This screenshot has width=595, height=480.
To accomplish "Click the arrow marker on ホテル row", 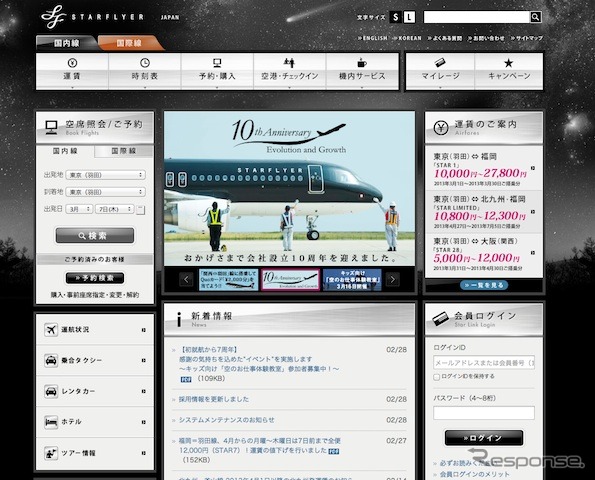I will [143, 422].
